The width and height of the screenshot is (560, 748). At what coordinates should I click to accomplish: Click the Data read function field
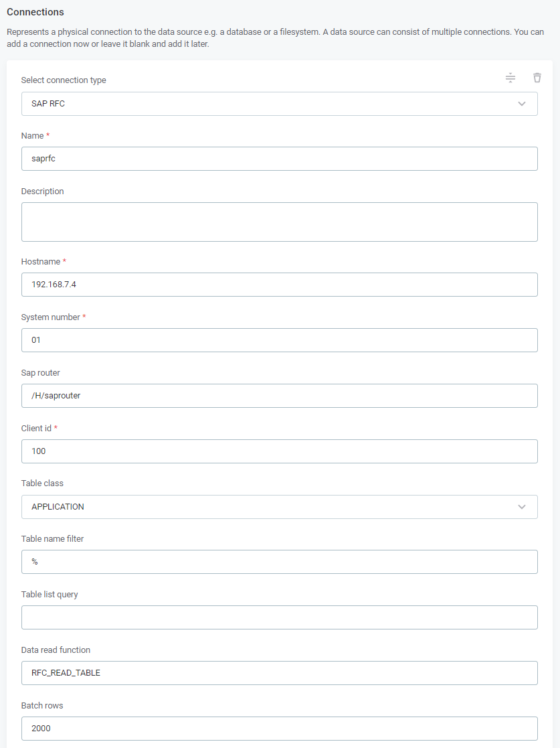pyautogui.click(x=279, y=673)
